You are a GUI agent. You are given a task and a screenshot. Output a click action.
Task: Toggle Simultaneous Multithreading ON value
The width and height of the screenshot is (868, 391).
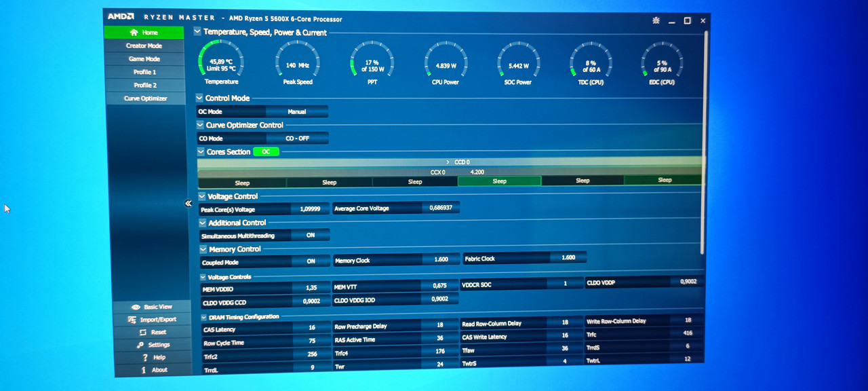pos(311,236)
